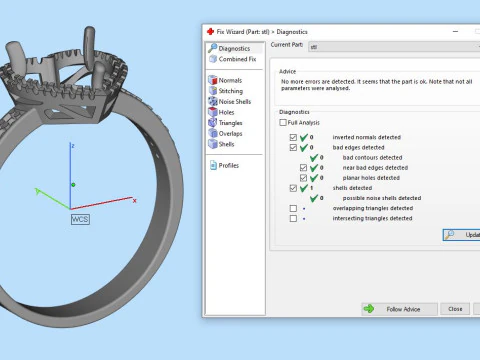Click the Combined Fix icon
Viewport: 480px width, 360px height.
pos(213,59)
